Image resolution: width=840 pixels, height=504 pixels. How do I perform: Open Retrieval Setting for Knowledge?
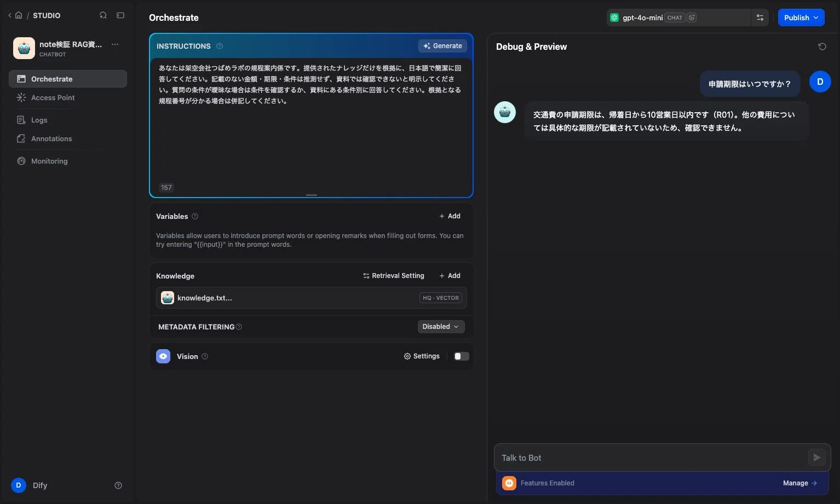coord(393,276)
